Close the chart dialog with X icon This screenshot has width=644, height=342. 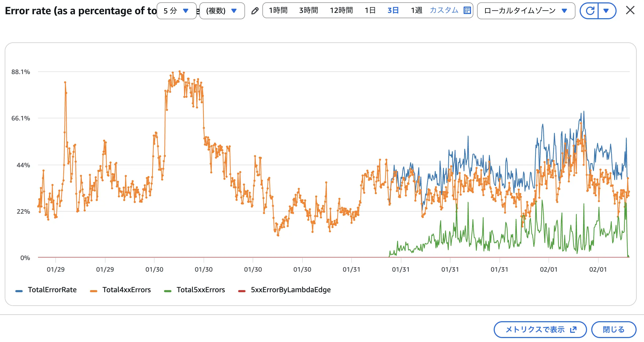click(x=630, y=11)
